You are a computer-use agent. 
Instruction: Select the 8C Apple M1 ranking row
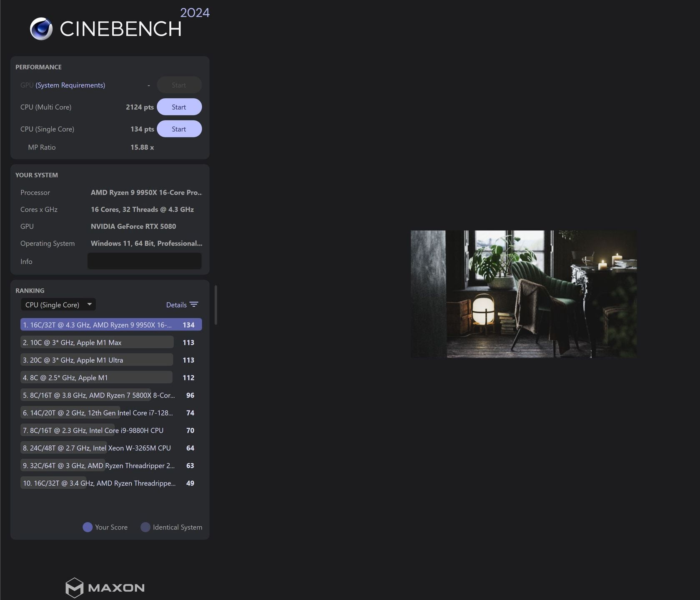111,377
